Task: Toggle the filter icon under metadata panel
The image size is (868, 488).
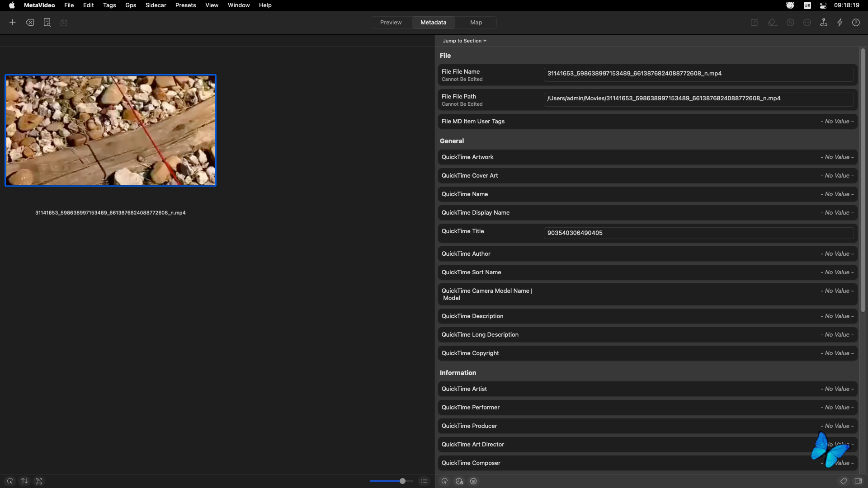Action: [473, 481]
